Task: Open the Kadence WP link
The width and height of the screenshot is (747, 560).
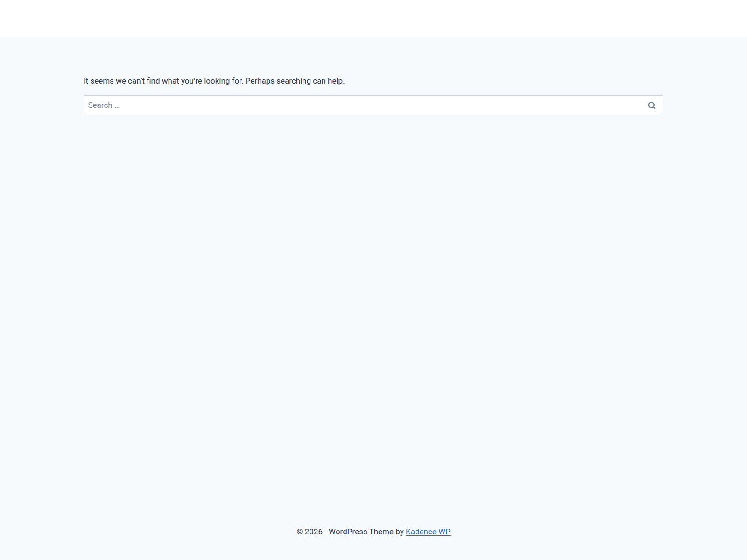Action: 428,532
